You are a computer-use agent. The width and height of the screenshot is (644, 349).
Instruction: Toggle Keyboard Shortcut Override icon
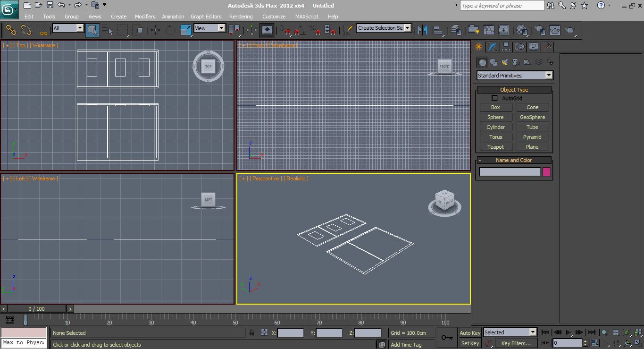coord(267,30)
